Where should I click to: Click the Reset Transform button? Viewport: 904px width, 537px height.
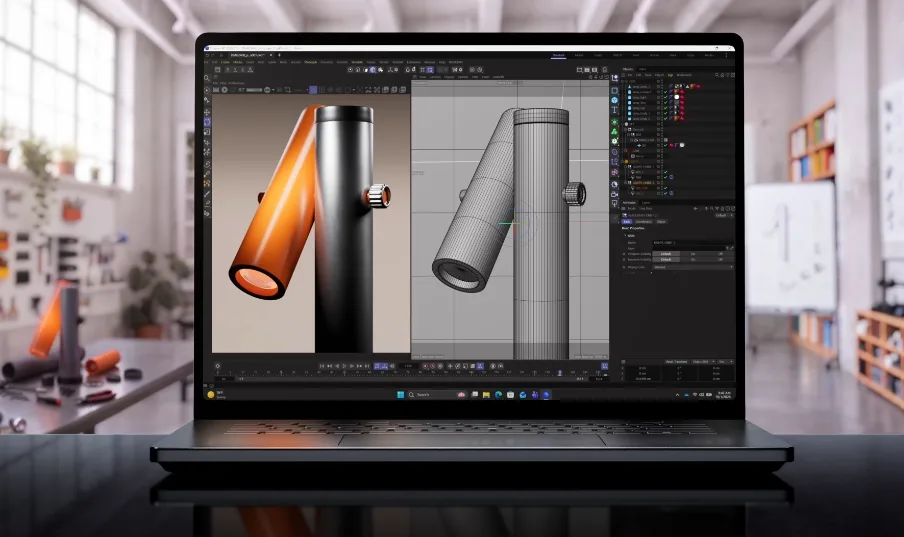click(x=676, y=362)
